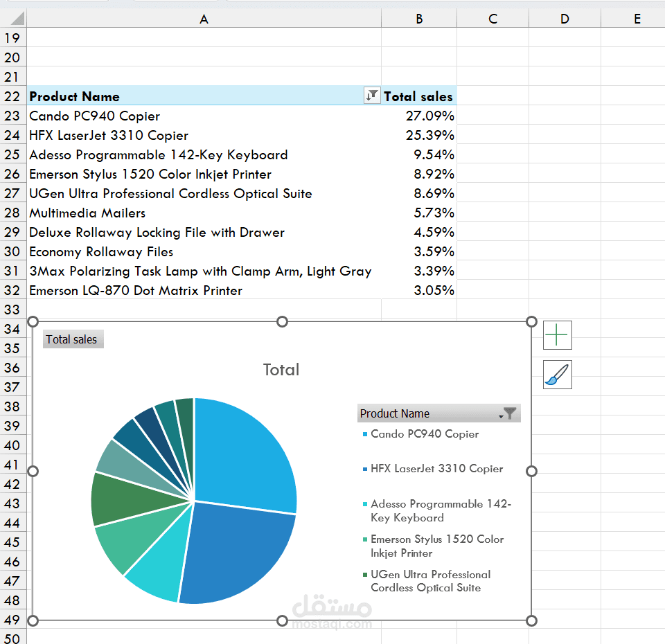Viewport: 665px width, 644px height.
Task: Click the Total sales header cell
Action: tap(419, 96)
